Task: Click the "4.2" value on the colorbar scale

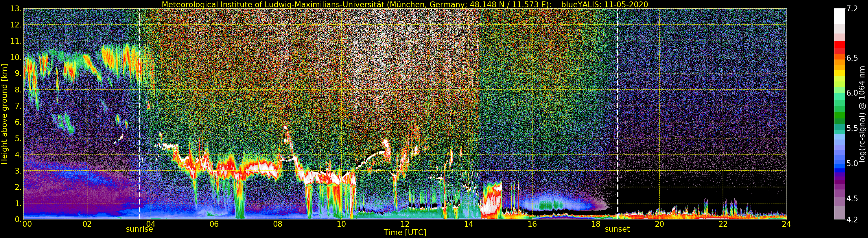Action: [x=852, y=220]
